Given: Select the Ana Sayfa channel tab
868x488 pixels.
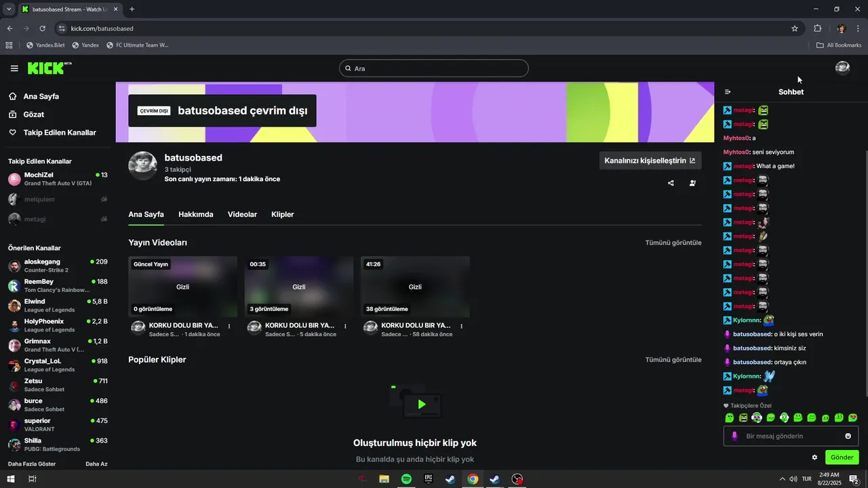Looking at the screenshot, I should 146,214.
